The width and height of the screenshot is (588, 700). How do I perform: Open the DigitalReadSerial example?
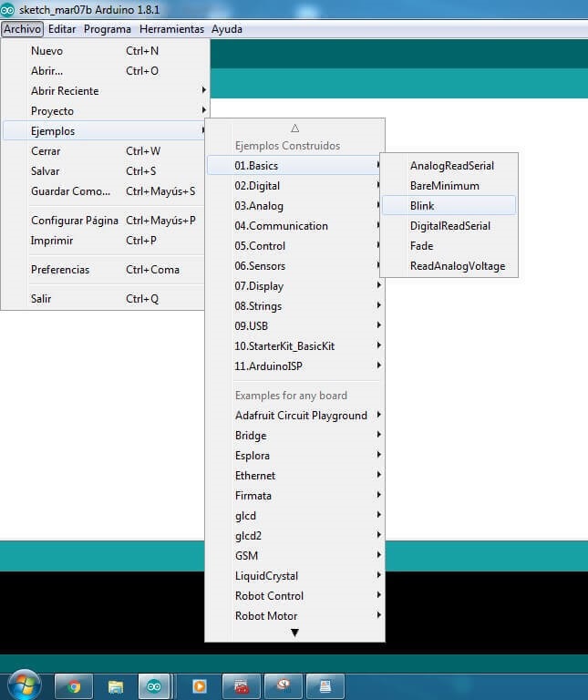(449, 226)
